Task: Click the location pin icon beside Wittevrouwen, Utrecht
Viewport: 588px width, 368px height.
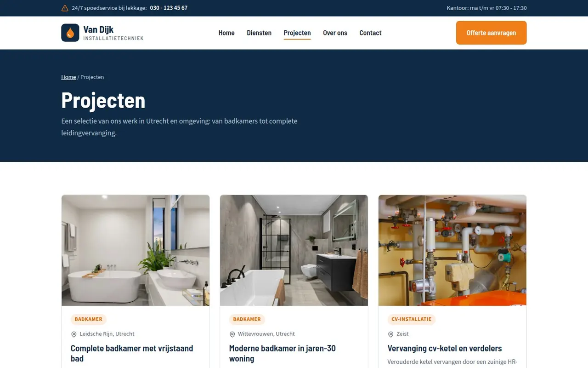Action: pyautogui.click(x=232, y=334)
